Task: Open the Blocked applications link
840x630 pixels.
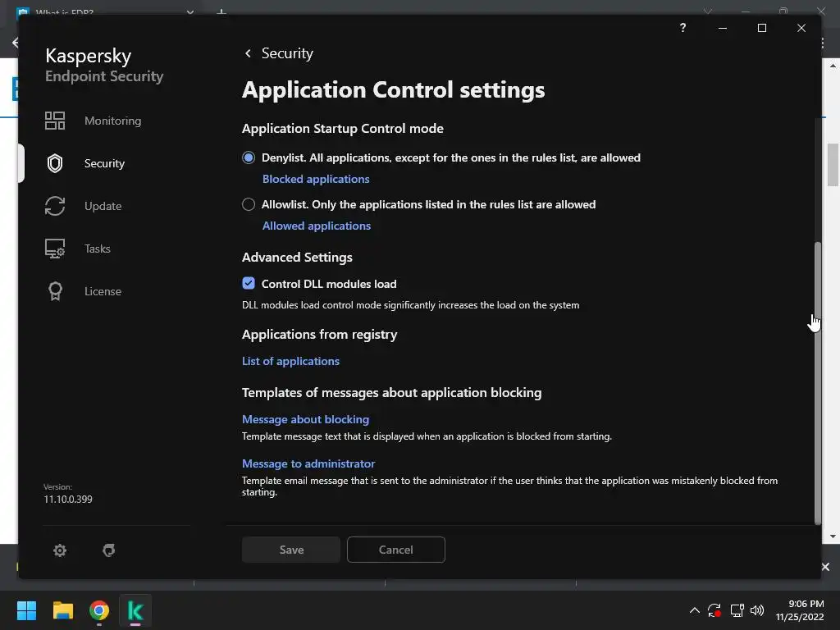Action: 316,179
